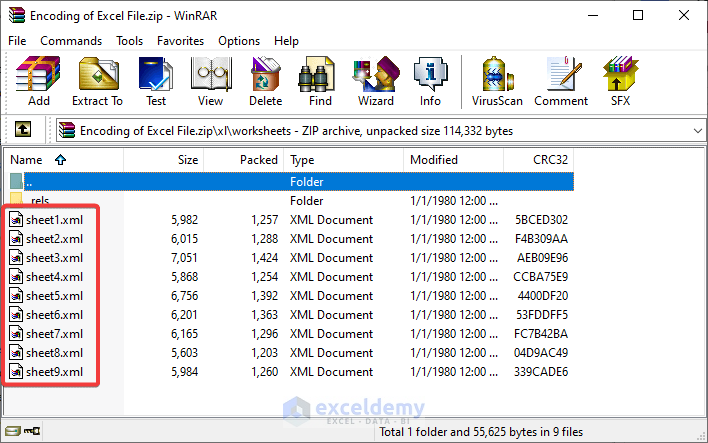Open the Find binoculars tool
The width and height of the screenshot is (708, 443).
pyautogui.click(x=317, y=74)
